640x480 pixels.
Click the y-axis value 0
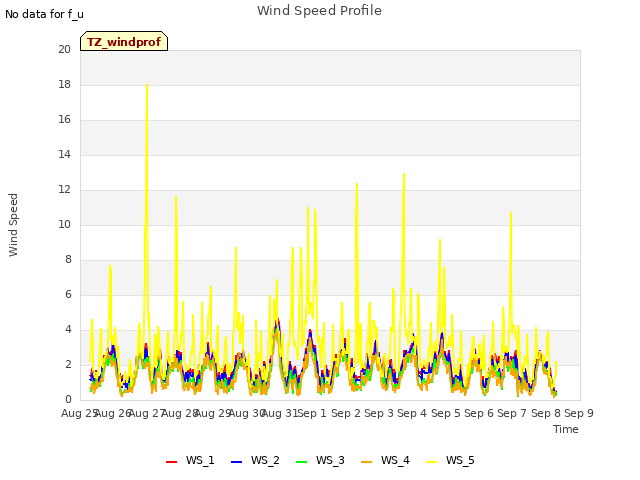pyautogui.click(x=68, y=400)
